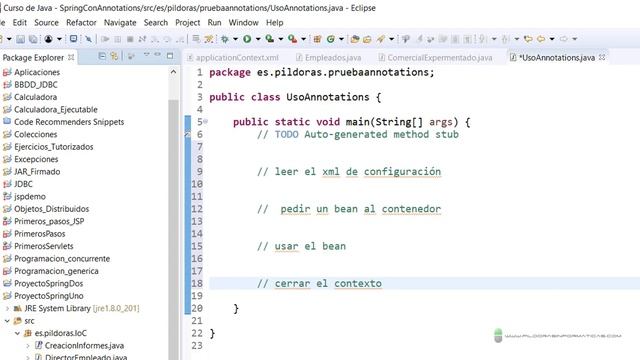Launch the Coverage run icon

(x=269, y=39)
